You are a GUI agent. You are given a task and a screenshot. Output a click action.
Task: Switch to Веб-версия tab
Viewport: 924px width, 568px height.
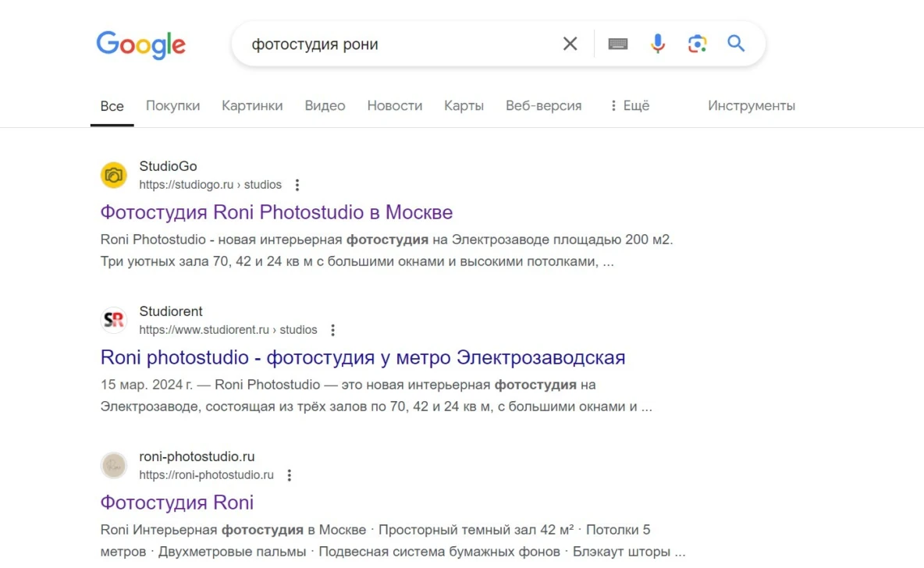click(543, 105)
